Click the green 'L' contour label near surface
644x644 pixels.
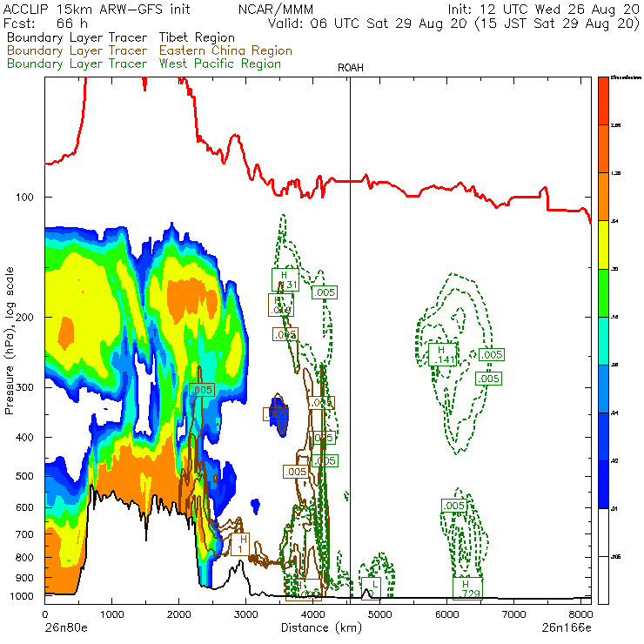372,588
